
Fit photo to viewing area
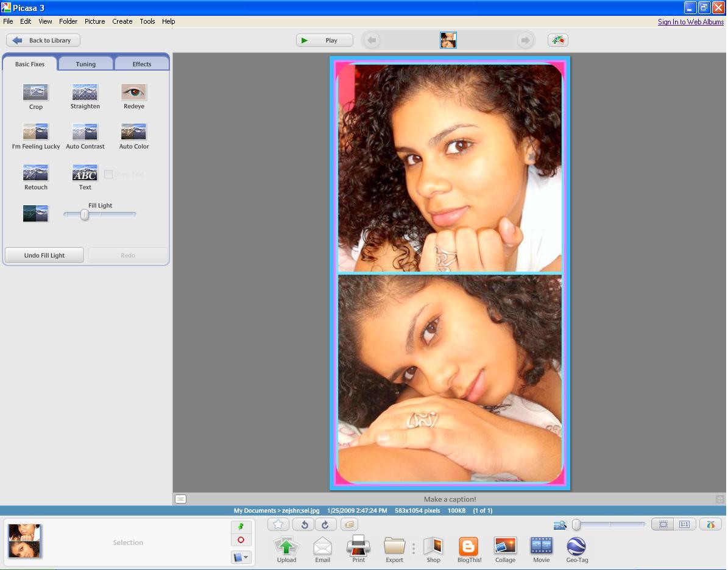click(x=663, y=524)
